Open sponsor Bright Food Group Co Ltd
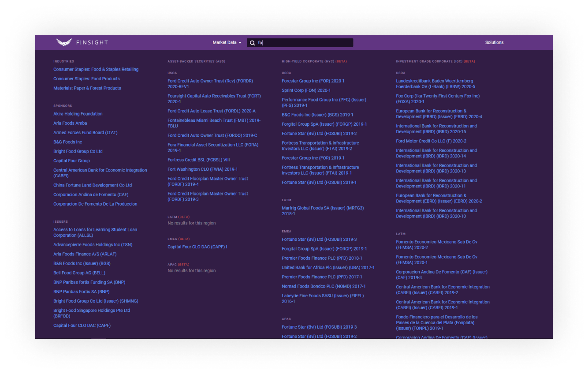This screenshot has height=374, width=588. pos(78,151)
